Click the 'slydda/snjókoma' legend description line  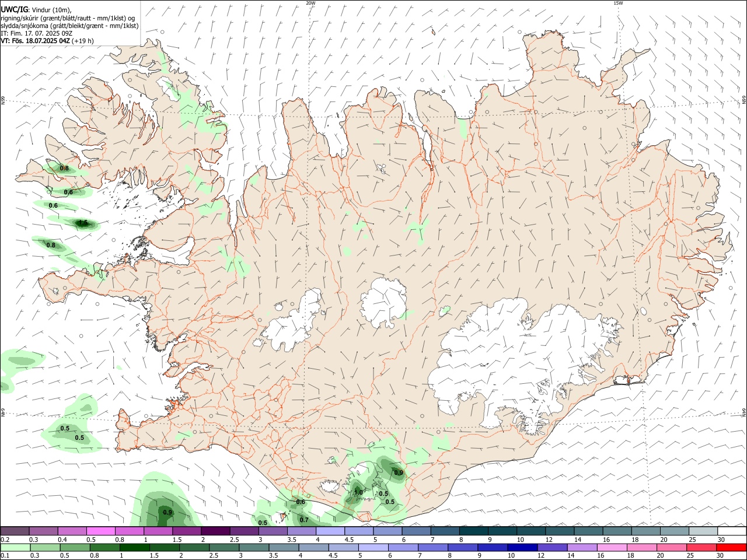click(69, 26)
